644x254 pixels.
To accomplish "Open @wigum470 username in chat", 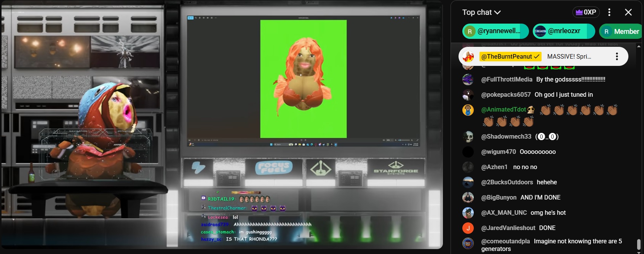I will point(499,152).
